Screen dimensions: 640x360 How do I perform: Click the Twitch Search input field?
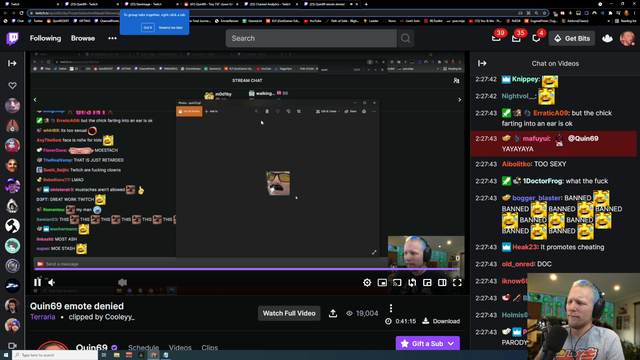311,38
